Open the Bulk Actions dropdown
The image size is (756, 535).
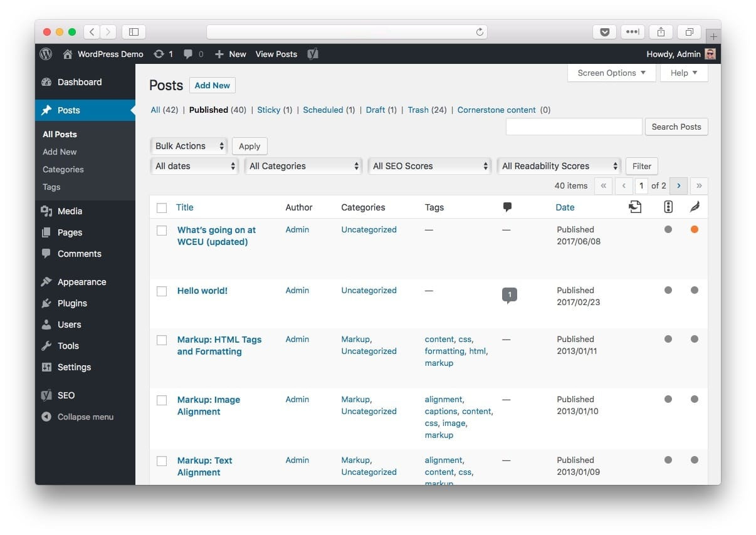tap(189, 146)
